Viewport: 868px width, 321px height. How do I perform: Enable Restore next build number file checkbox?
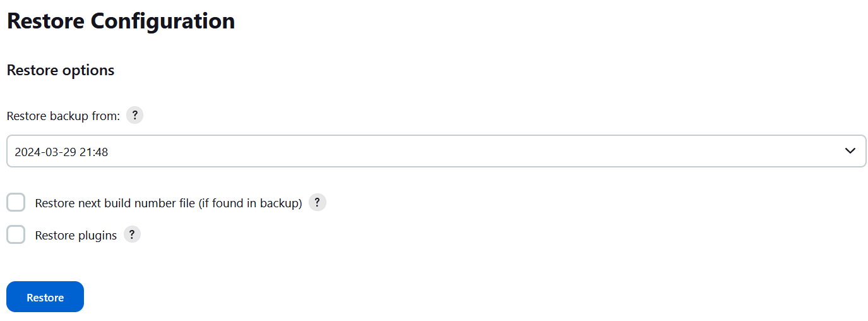click(x=16, y=203)
